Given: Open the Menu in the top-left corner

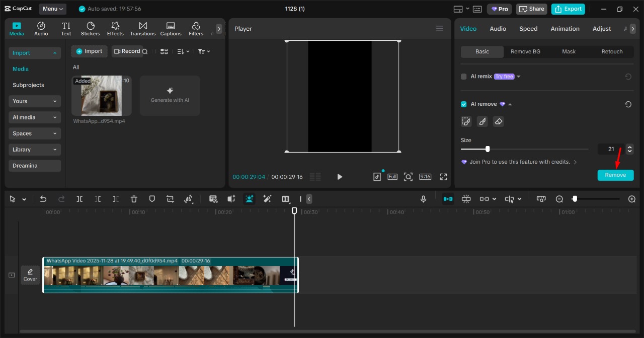Looking at the screenshot, I should (52, 9).
